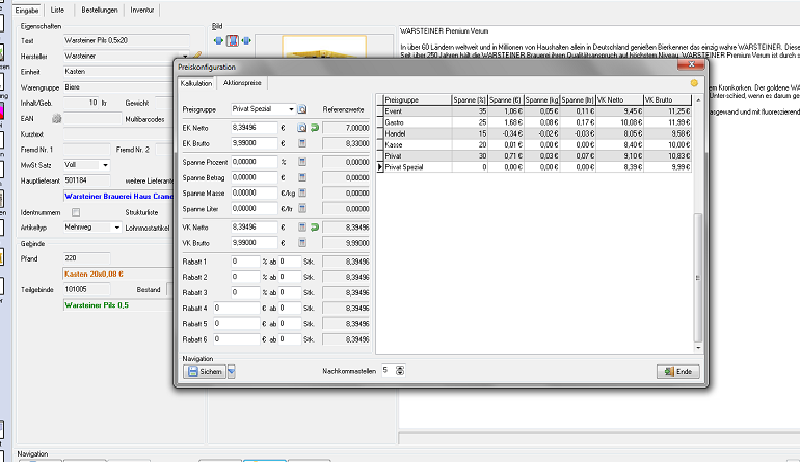Click calculator icon in VK Netto row
800x462 pixels.
pyautogui.click(x=302, y=227)
